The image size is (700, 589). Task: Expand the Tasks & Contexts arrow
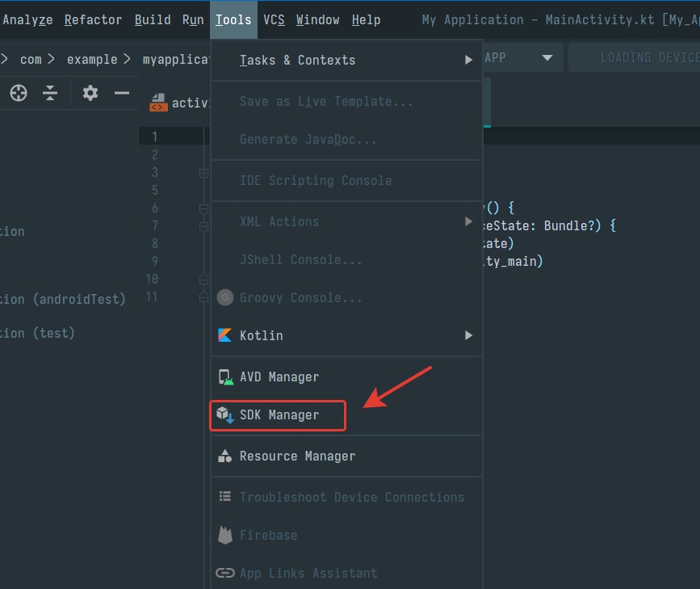[468, 60]
